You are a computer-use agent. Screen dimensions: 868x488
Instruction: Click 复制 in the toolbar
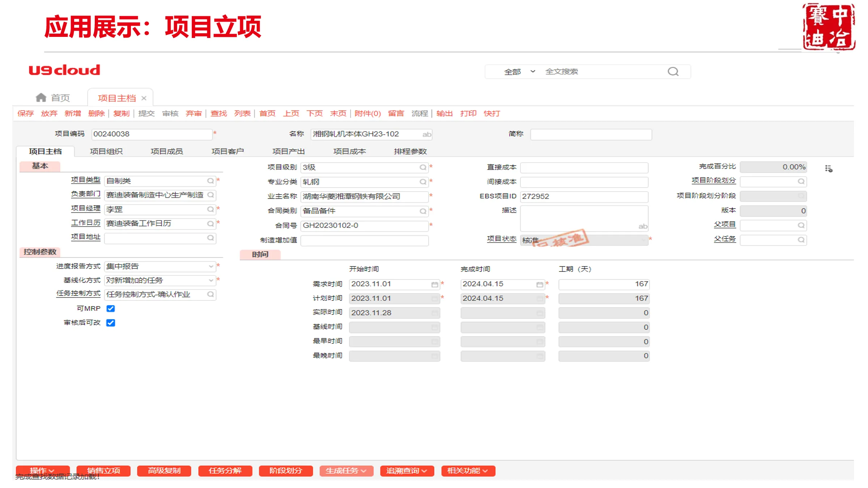121,114
